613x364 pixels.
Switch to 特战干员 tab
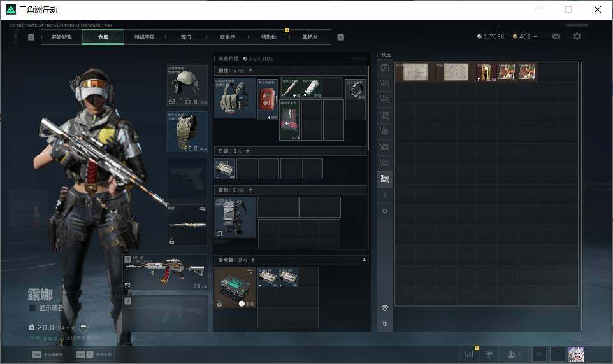click(145, 37)
